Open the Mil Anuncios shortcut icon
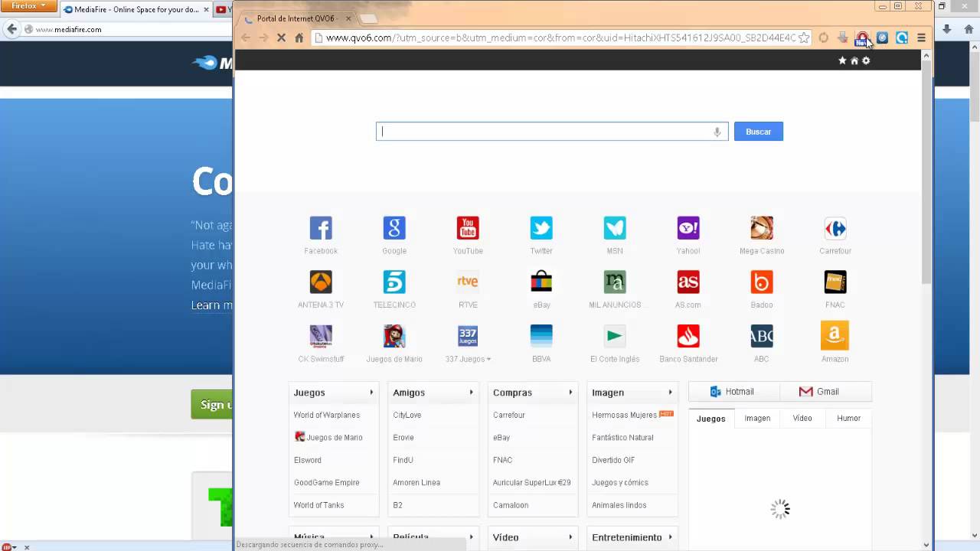Screen dimensions: 980x551 (x=615, y=282)
